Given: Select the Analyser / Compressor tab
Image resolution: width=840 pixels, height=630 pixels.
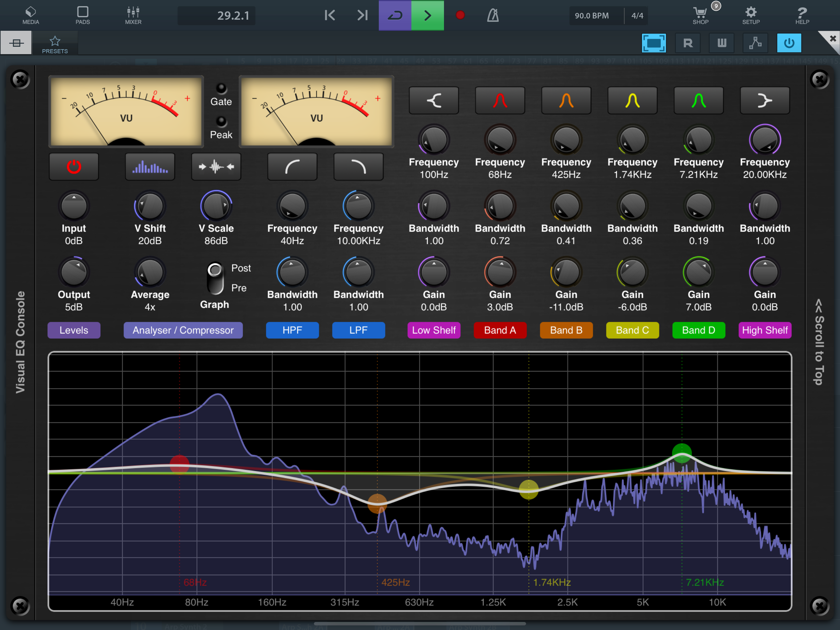Looking at the screenshot, I should [x=183, y=330].
